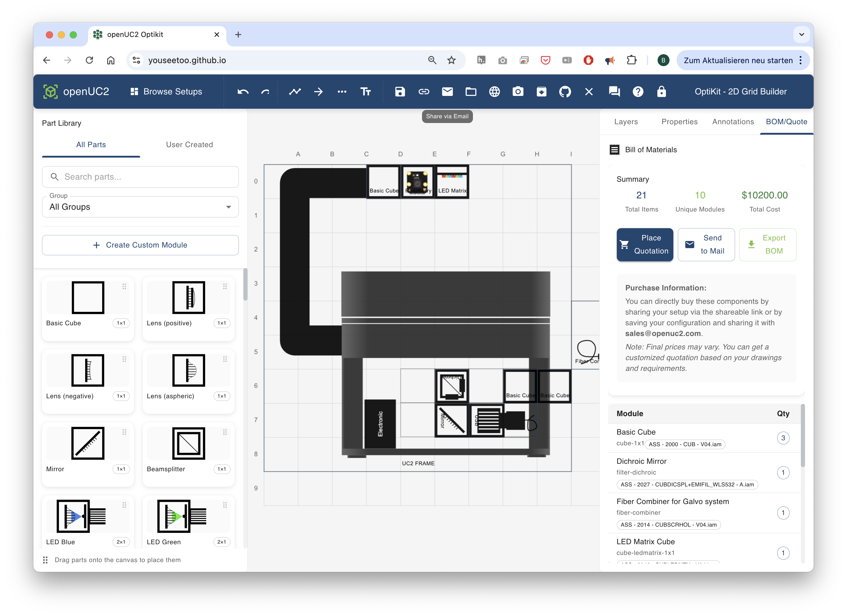Screen dimensions: 847x616
Task: Select the dotted line tool
Action: [342, 91]
